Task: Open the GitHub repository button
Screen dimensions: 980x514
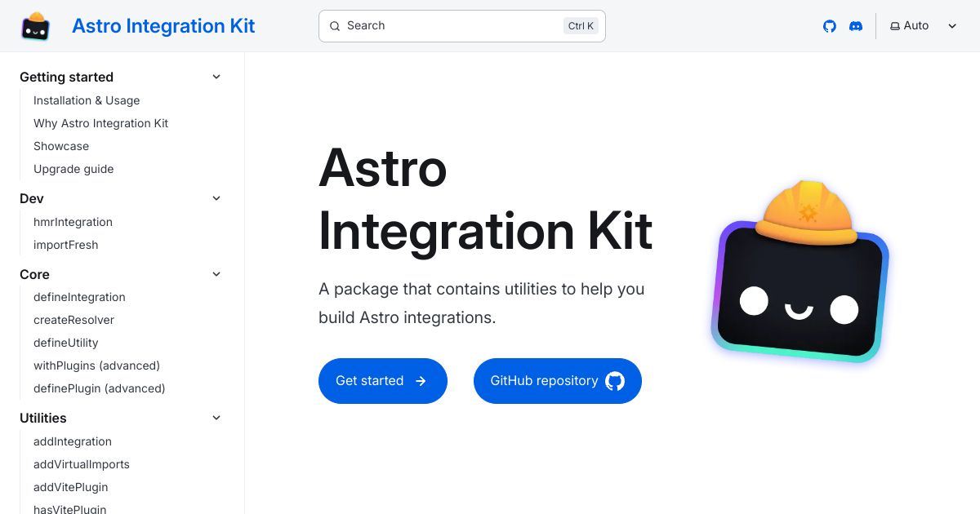Action: click(x=558, y=381)
